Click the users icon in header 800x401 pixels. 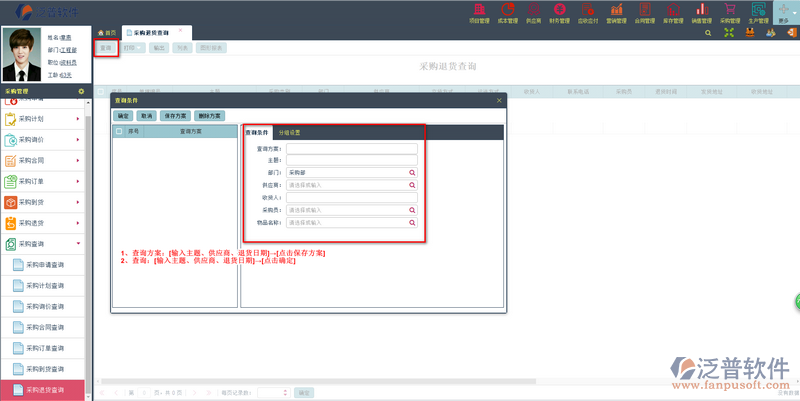click(x=771, y=33)
